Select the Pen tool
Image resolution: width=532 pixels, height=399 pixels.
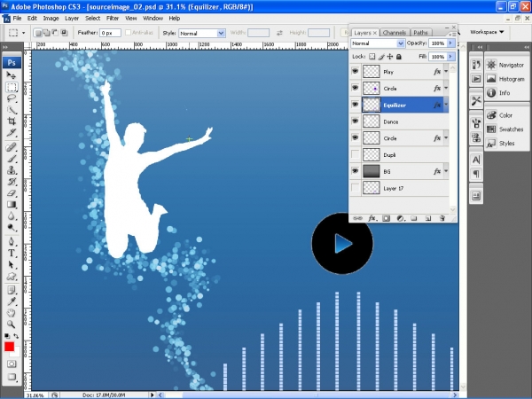click(12, 241)
